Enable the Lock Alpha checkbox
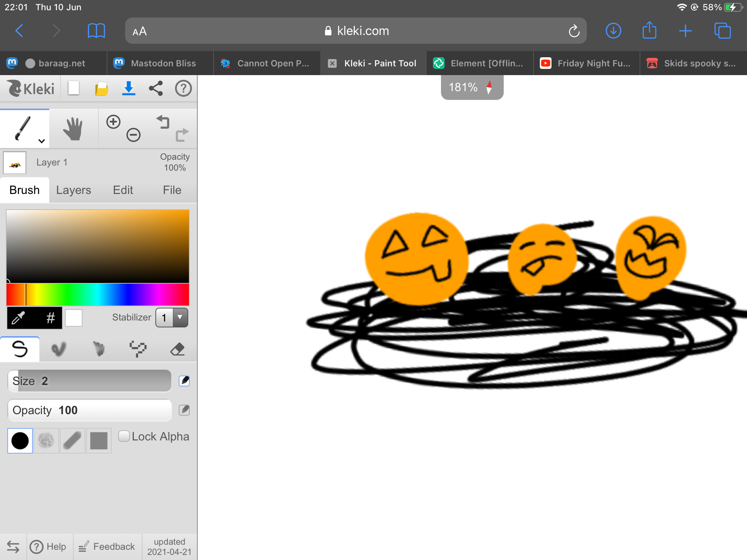The image size is (747, 560). [x=124, y=436]
